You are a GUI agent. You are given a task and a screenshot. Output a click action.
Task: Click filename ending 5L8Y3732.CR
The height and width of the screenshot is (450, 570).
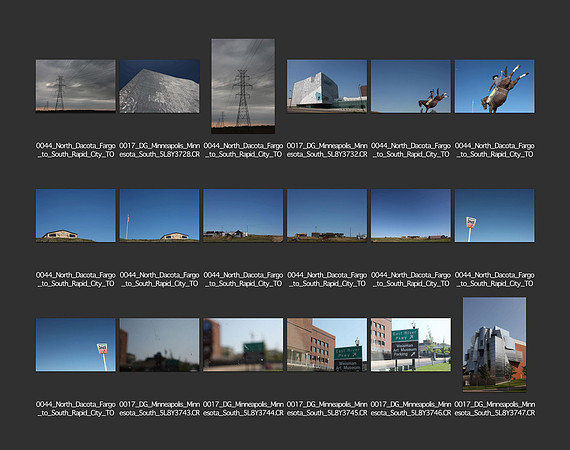tap(327, 150)
